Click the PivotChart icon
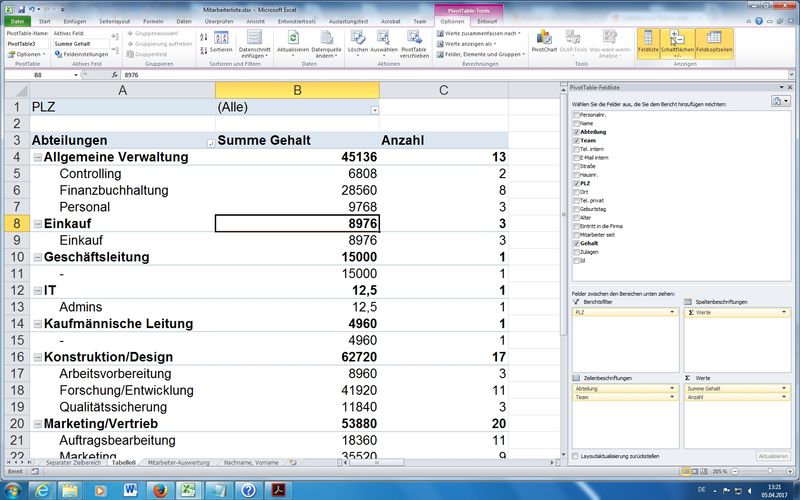800x500 pixels. click(545, 38)
